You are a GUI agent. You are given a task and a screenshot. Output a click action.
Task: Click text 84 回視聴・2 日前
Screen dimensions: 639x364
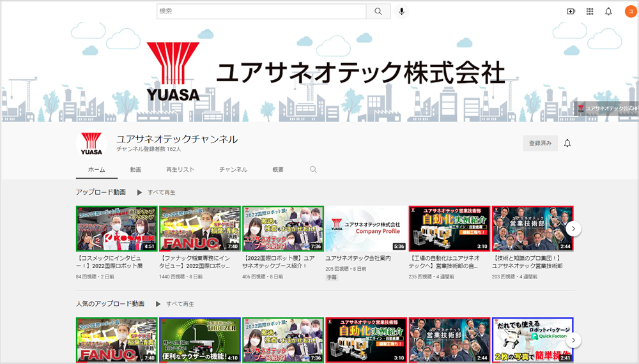[x=95, y=277]
